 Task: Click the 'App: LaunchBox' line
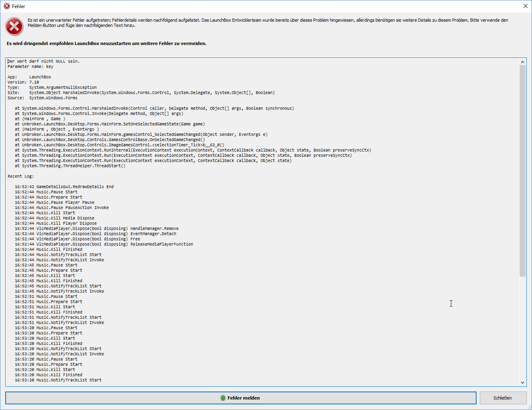pos(29,77)
